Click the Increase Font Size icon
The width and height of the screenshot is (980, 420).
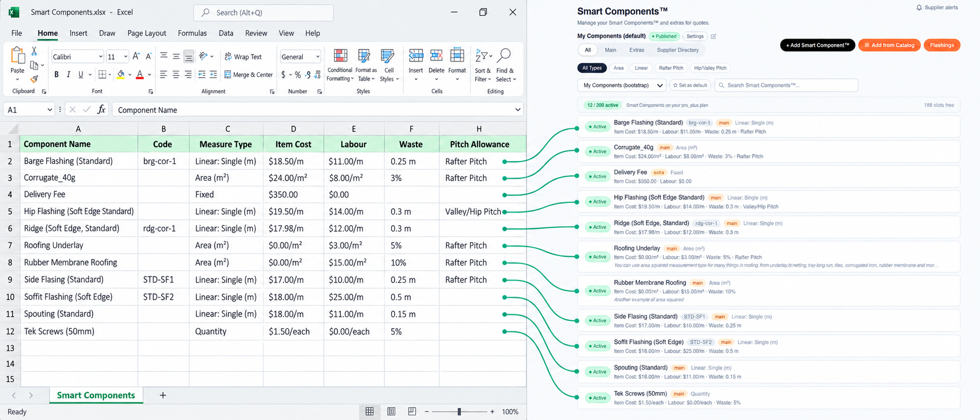pyautogui.click(x=136, y=56)
